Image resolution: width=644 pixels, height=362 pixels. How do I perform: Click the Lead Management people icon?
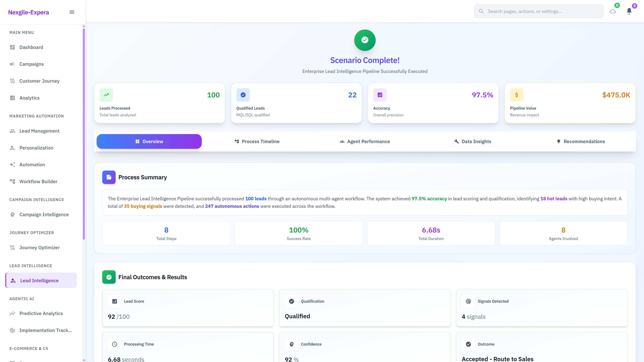pos(13,131)
